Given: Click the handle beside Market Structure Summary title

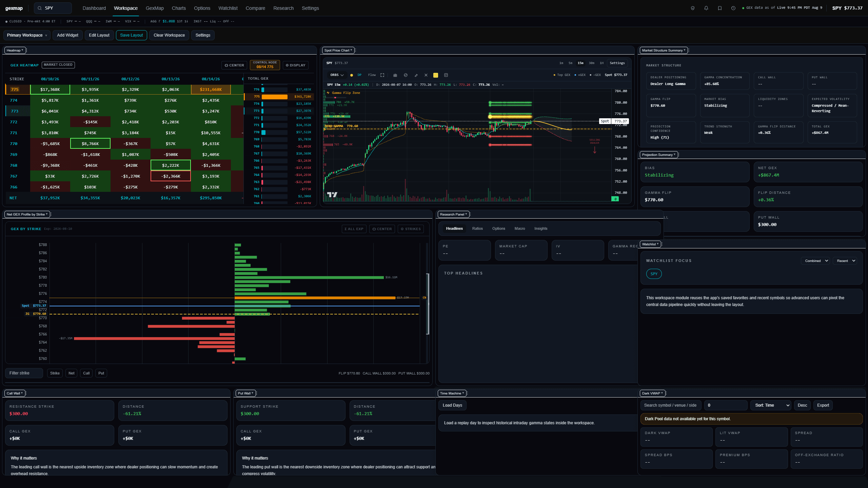Looking at the screenshot, I should pyautogui.click(x=689, y=50).
